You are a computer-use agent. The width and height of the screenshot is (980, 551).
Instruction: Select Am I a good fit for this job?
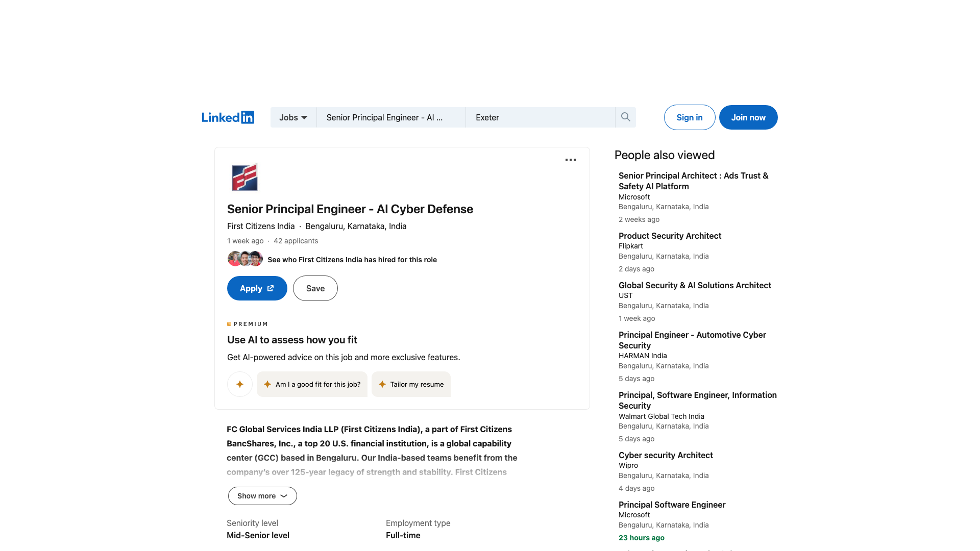[x=312, y=384]
